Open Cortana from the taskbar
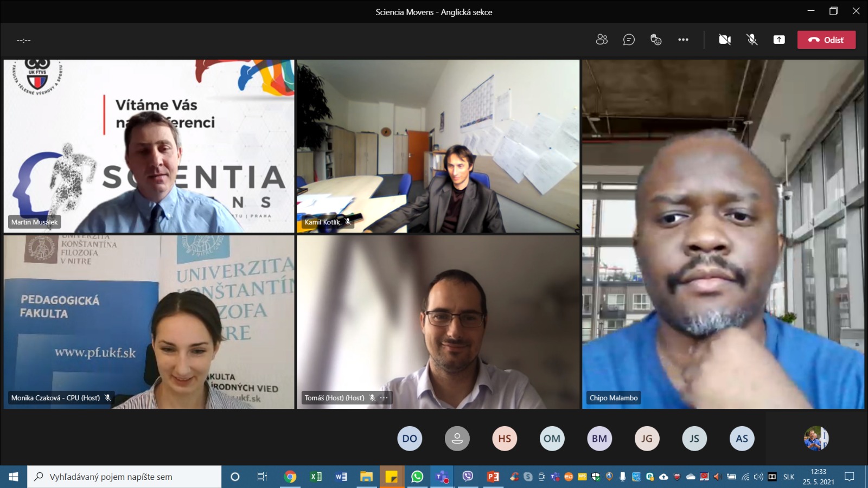The image size is (868, 488). 235,477
